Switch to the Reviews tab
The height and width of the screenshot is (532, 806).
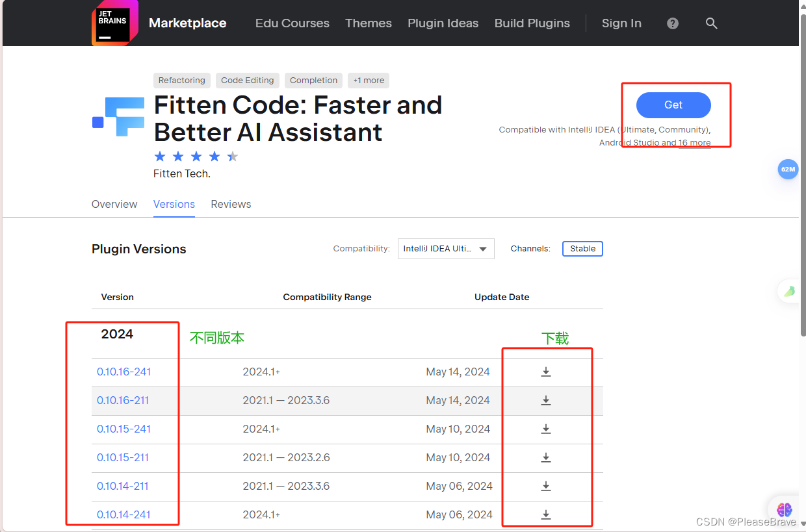[x=231, y=204]
